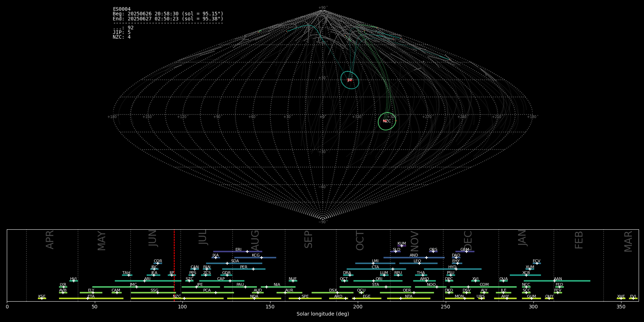Click the red dashed current solar longitude line
Screen dimensions: 644x322
point(174,265)
